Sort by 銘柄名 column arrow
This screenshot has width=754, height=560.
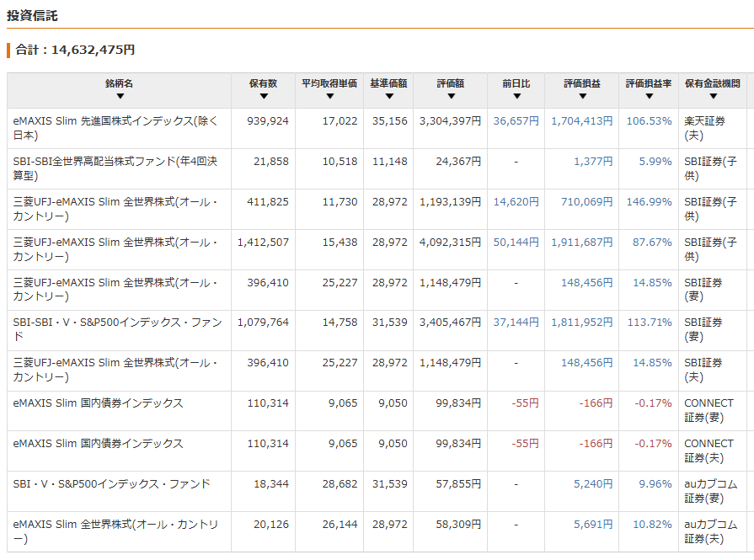[120, 96]
